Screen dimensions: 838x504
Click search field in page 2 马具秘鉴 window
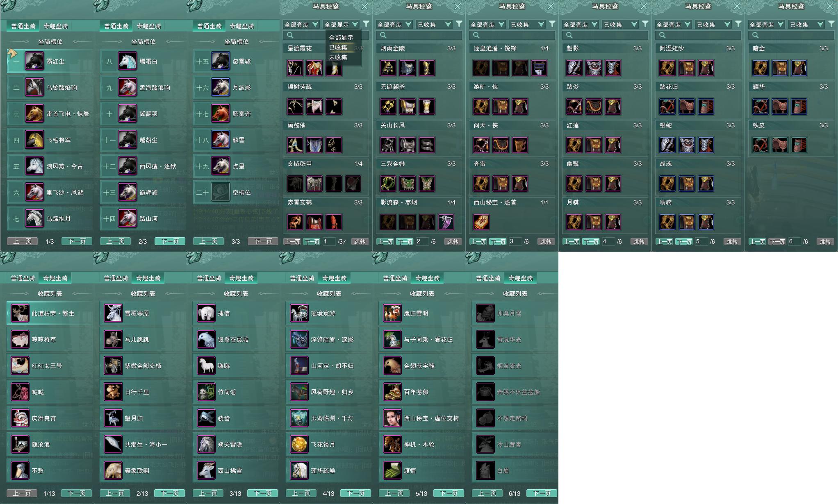[419, 35]
